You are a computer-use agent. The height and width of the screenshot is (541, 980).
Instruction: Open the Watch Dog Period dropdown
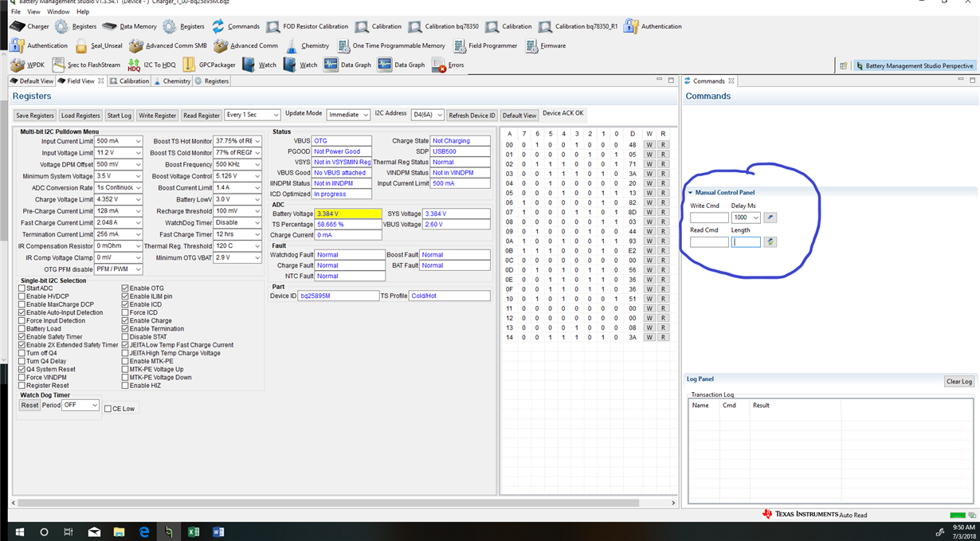tap(80, 405)
